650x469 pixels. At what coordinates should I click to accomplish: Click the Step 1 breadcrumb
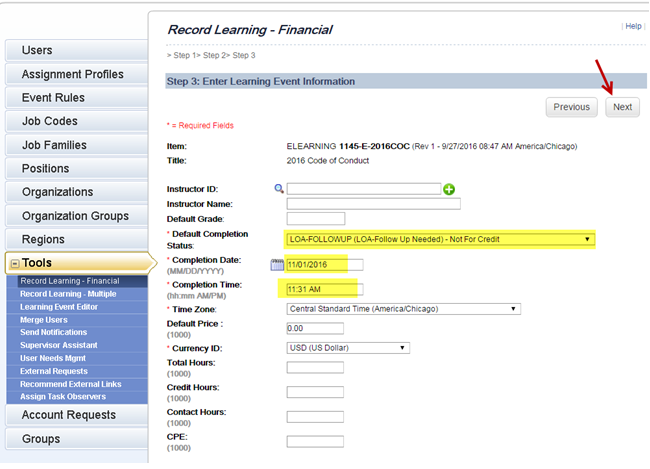184,55
